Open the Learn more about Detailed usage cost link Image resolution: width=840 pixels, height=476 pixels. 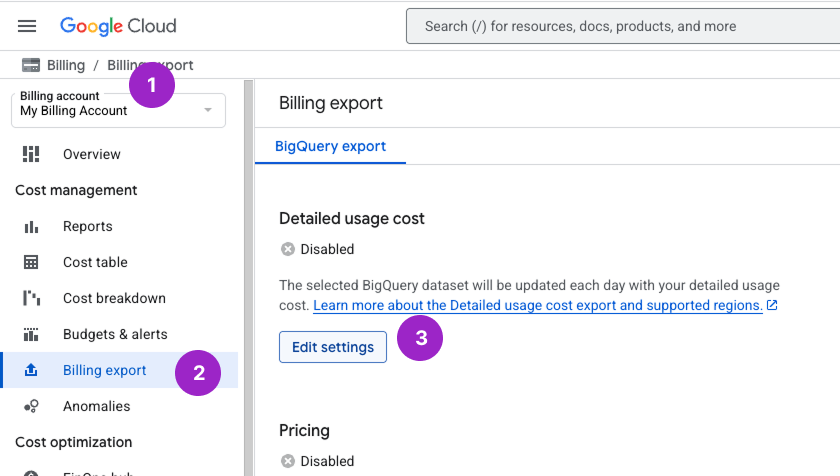click(537, 305)
